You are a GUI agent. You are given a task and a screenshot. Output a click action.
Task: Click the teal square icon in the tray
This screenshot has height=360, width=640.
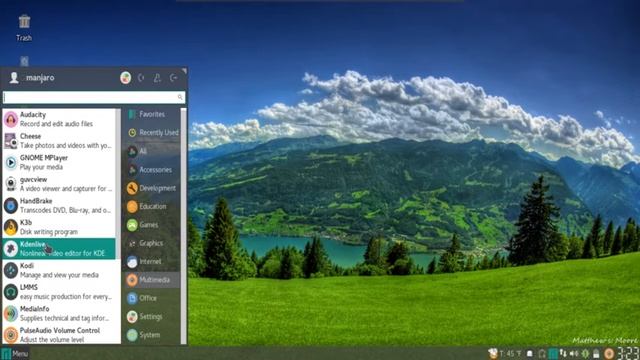[x=553, y=353]
